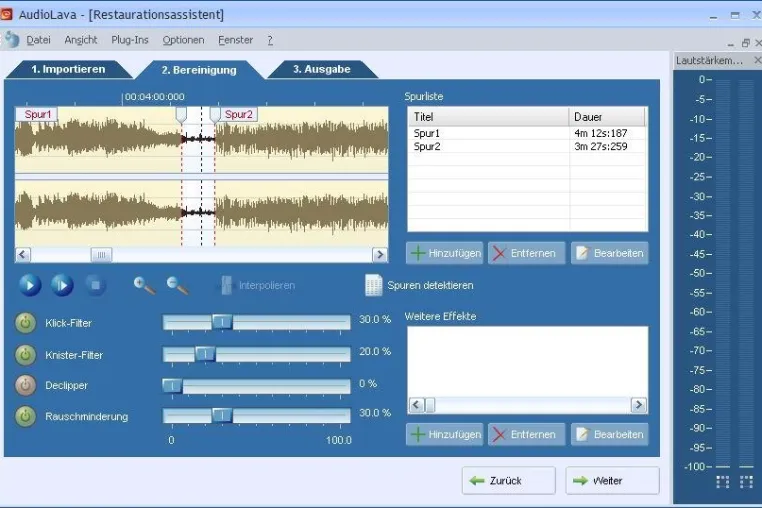The height and width of the screenshot is (508, 762).
Task: Click the waveform horizontal scrollbar thumb
Action: point(101,254)
